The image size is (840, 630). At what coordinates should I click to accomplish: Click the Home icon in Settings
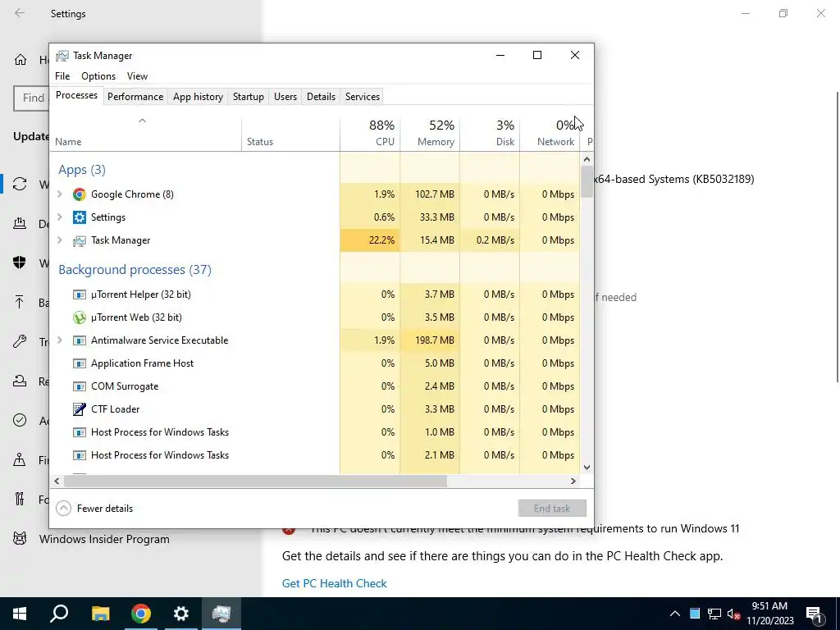[21, 59]
